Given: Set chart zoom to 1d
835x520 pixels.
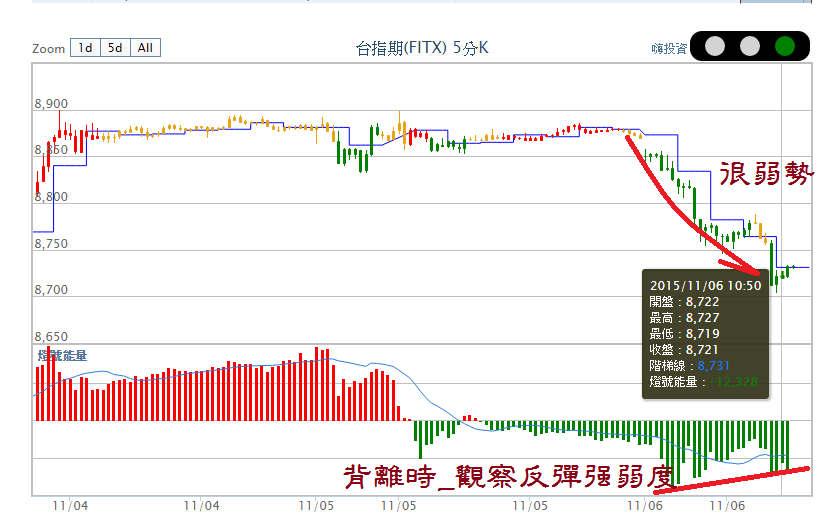Looking at the screenshot, I should point(85,48).
